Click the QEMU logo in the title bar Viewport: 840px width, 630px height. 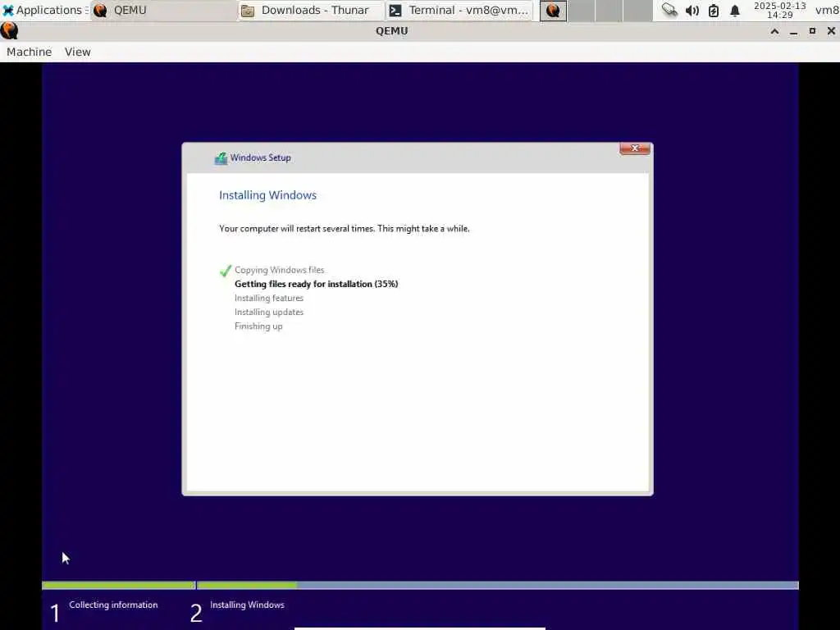point(10,31)
